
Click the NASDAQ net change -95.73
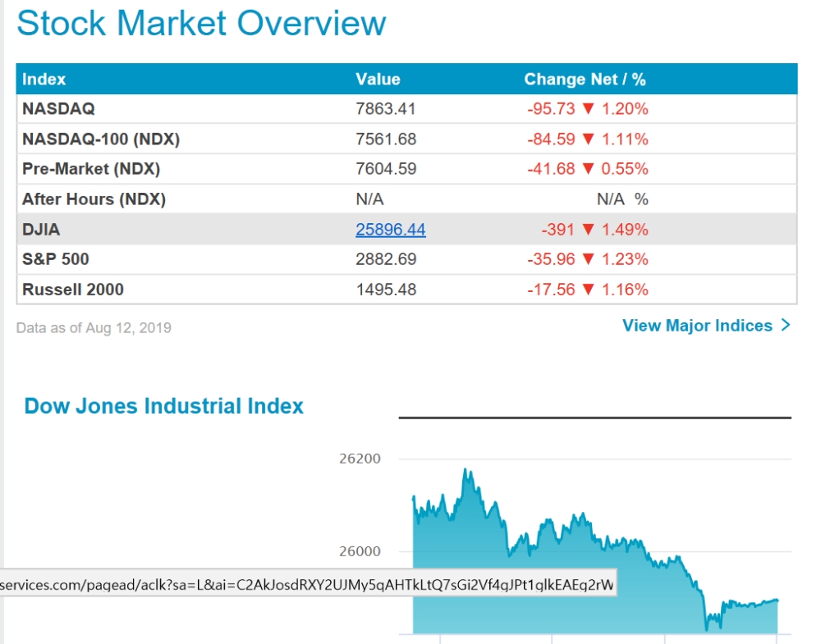coord(551,109)
